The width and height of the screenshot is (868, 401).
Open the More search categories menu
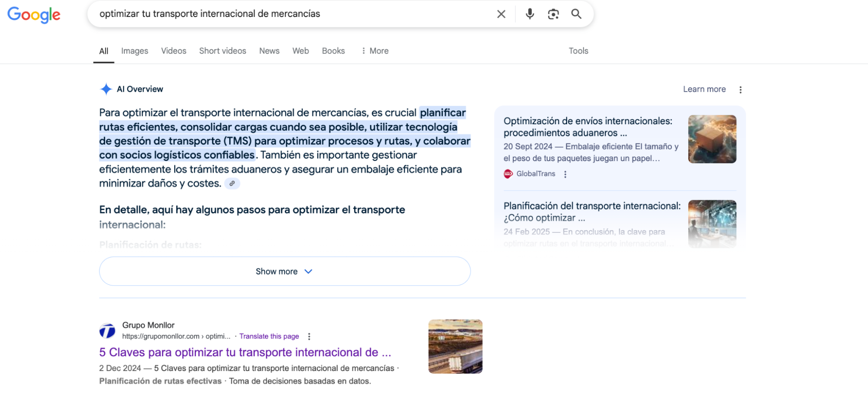(x=374, y=51)
